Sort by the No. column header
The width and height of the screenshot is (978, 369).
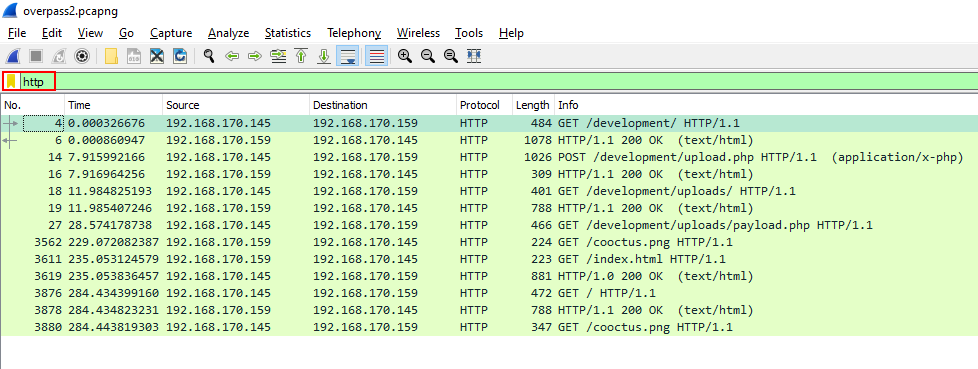click(32, 105)
